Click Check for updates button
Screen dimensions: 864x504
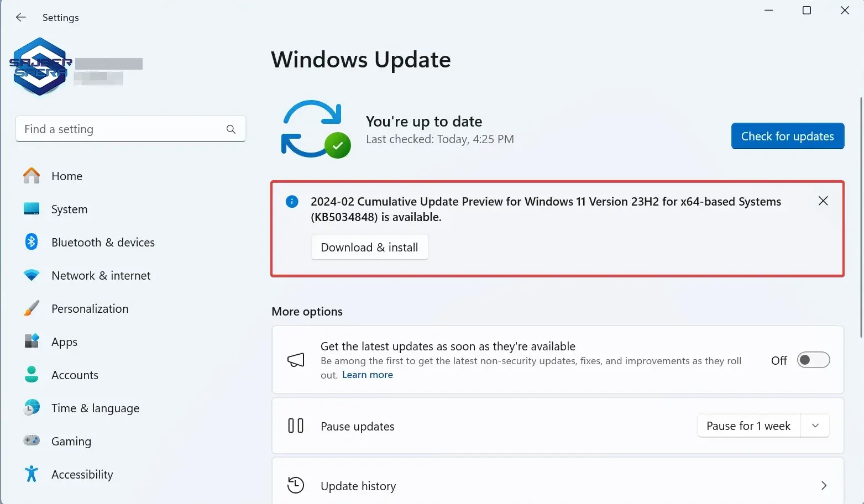(787, 136)
